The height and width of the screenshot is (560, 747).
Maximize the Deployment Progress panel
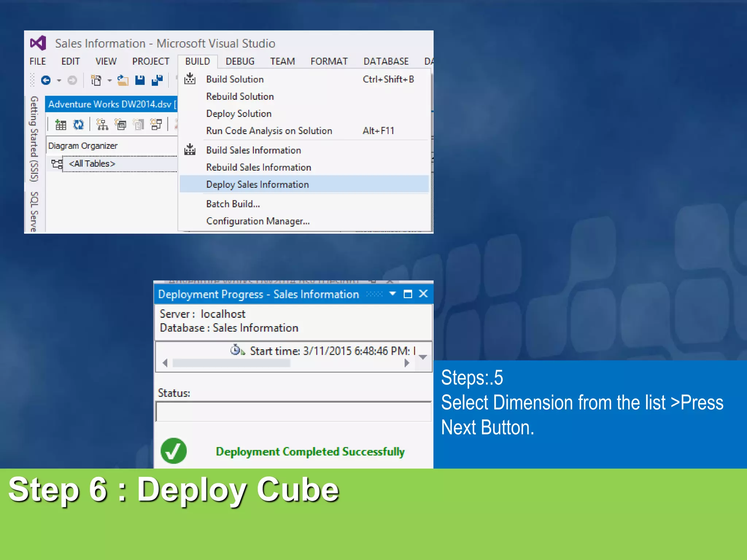pyautogui.click(x=408, y=294)
